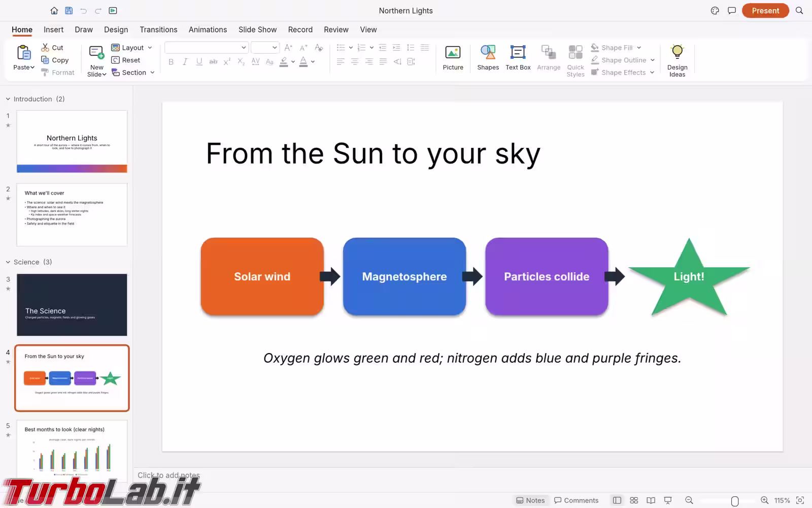Click the Copy icon
This screenshot has width=812, height=508.
tap(45, 60)
